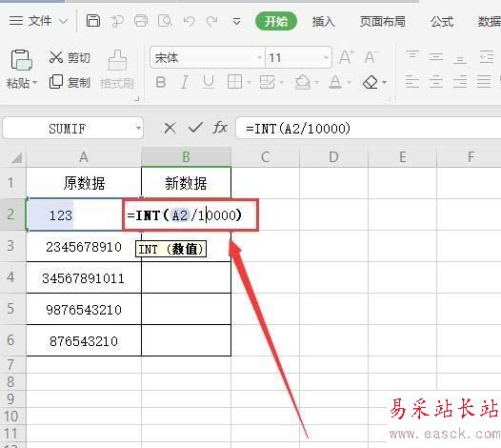
Task: Open the Name Box dropdown showing SUMIF
Action: tap(138, 129)
